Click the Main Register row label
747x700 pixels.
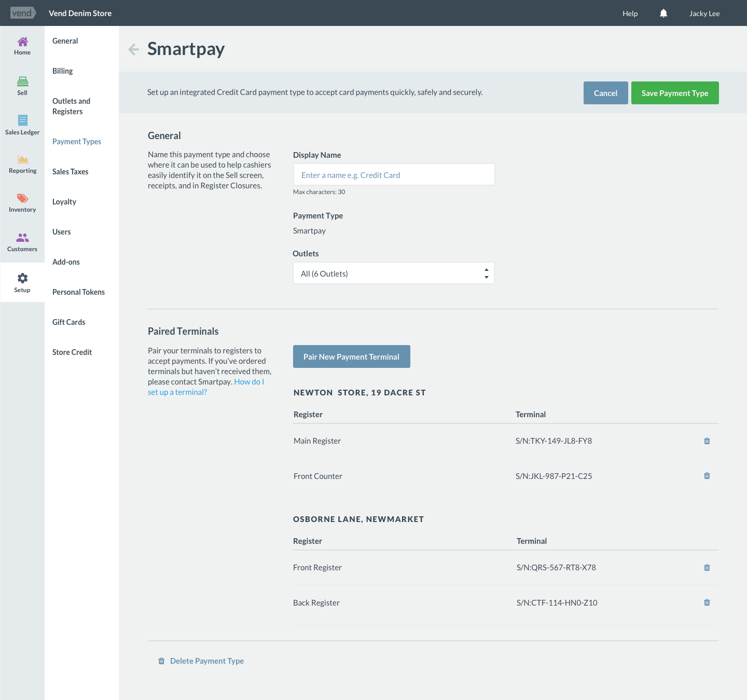click(x=317, y=441)
